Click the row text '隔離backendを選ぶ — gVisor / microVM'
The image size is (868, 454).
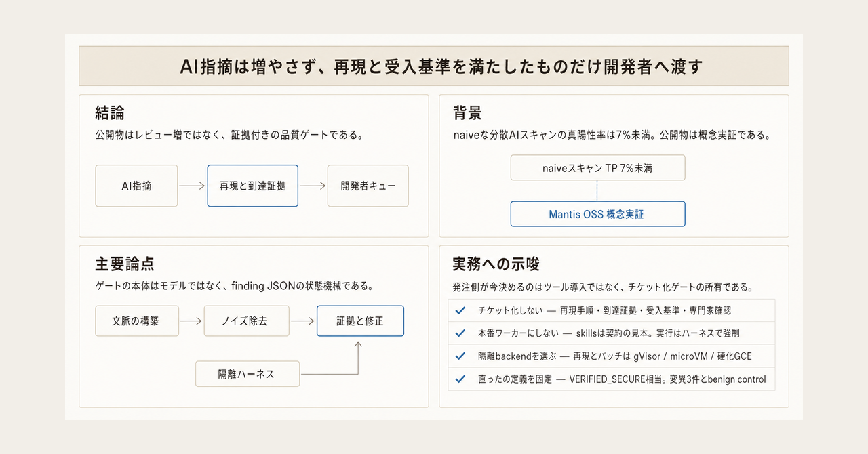tap(615, 356)
